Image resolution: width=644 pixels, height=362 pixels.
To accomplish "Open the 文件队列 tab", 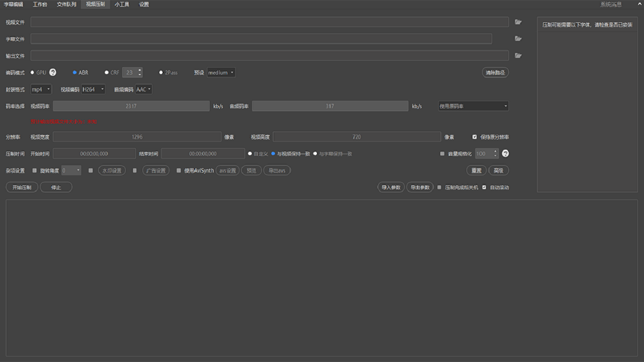I will pos(66,5).
